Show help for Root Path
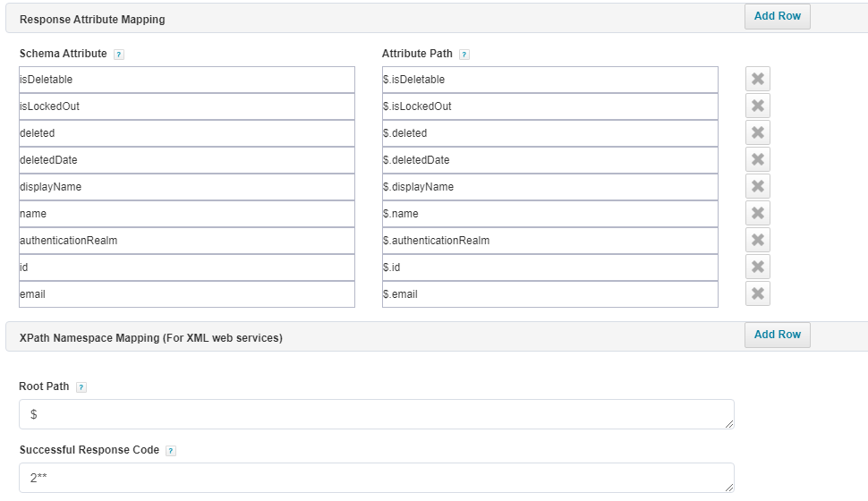Image resolution: width=868 pixels, height=501 pixels. [x=81, y=387]
